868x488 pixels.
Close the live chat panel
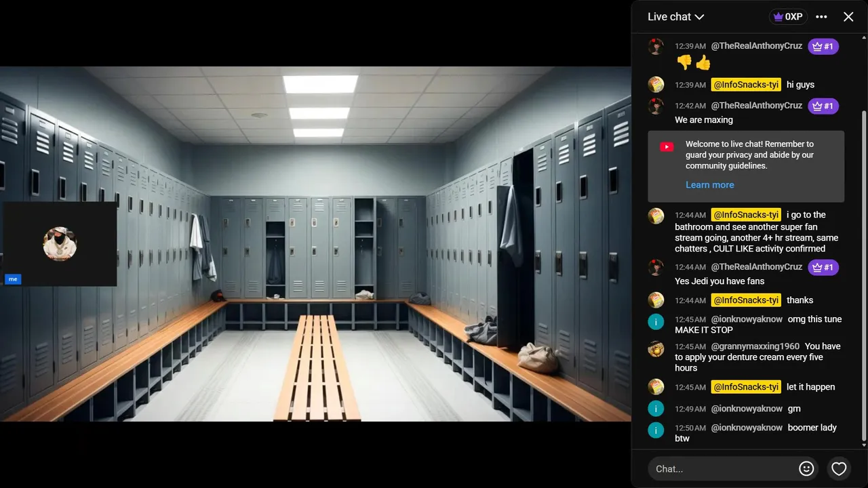pyautogui.click(x=848, y=17)
